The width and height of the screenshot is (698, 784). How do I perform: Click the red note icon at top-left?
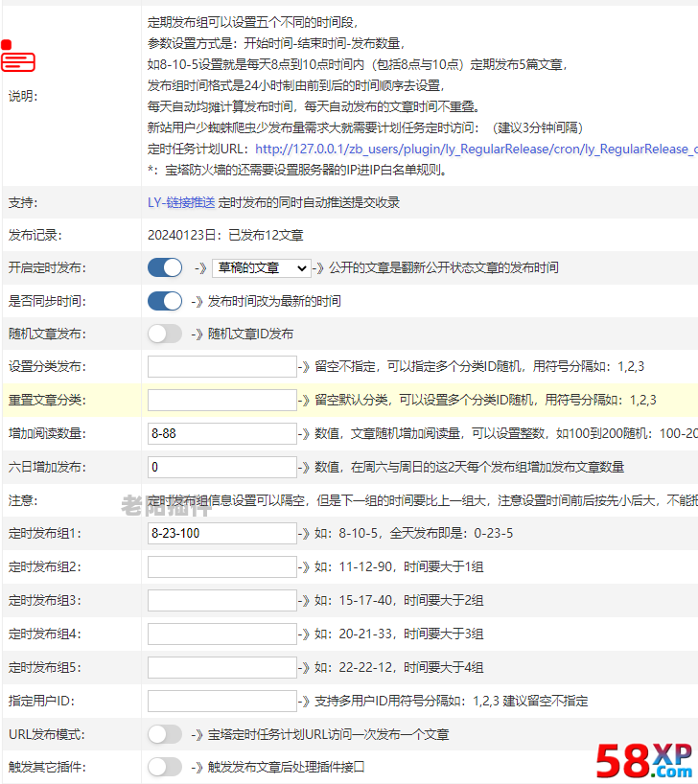(x=17, y=59)
